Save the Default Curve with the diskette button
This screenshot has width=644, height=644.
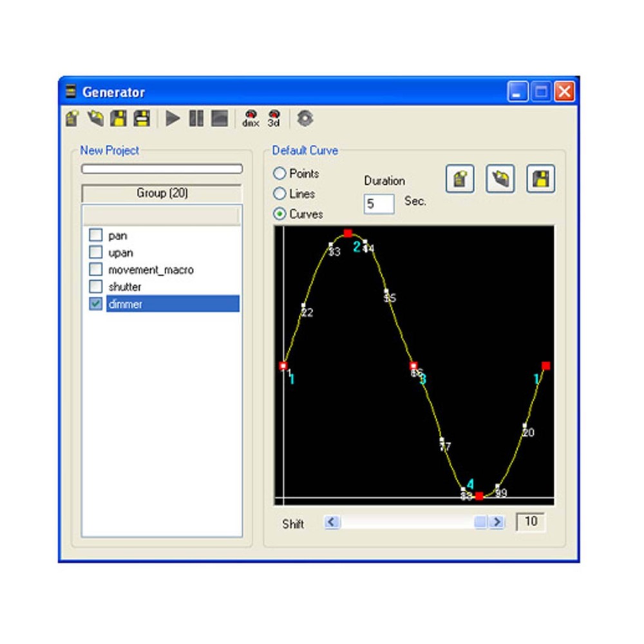[x=540, y=178]
